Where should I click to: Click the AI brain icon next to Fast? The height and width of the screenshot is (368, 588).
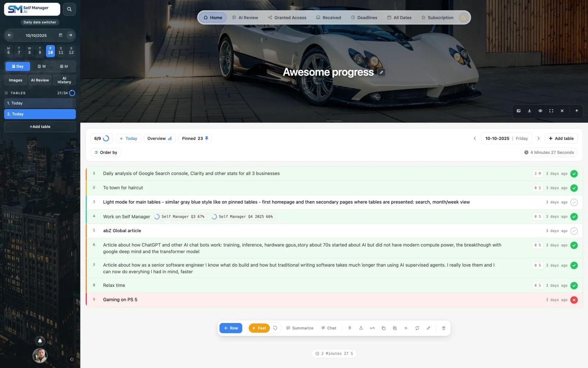pyautogui.click(x=275, y=328)
